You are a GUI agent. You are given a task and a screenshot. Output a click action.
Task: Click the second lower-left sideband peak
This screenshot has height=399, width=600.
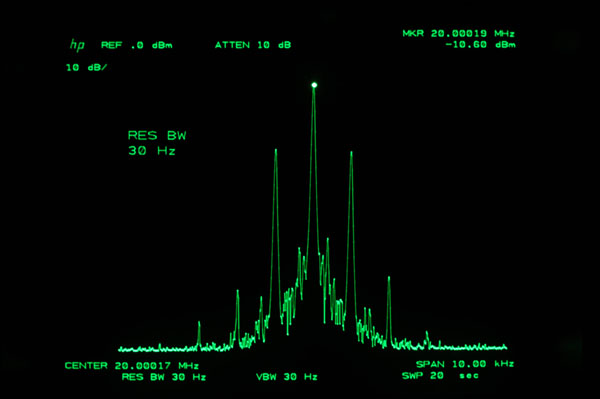coord(238,292)
